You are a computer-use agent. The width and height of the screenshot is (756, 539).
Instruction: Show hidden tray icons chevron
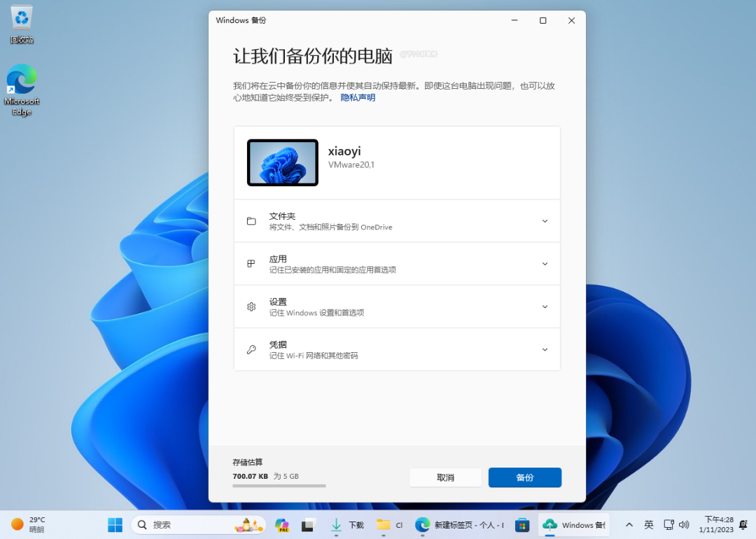point(629,524)
